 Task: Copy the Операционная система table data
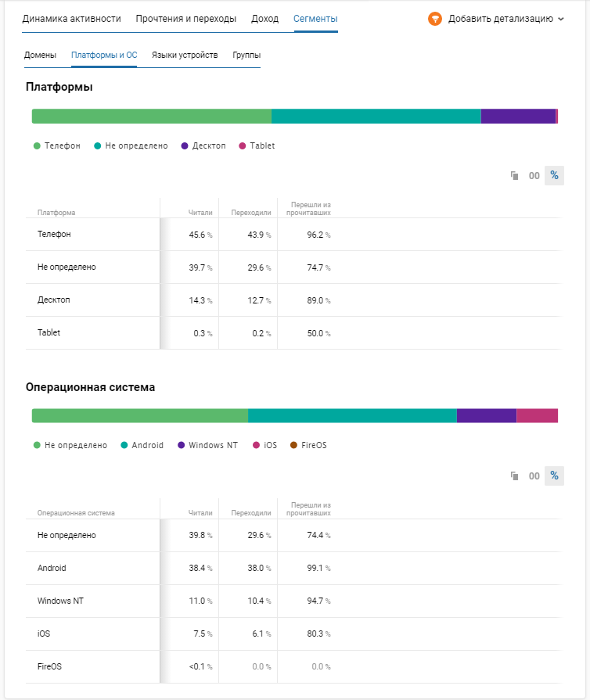coord(515,476)
